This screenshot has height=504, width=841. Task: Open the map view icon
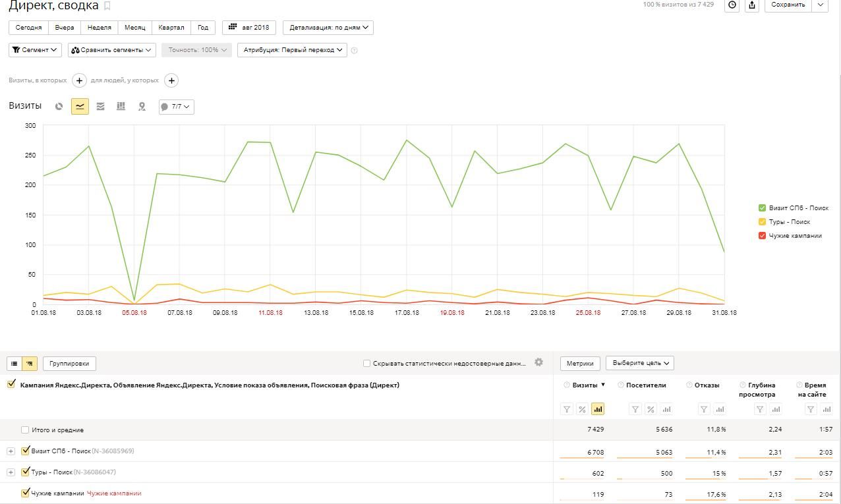coord(142,107)
